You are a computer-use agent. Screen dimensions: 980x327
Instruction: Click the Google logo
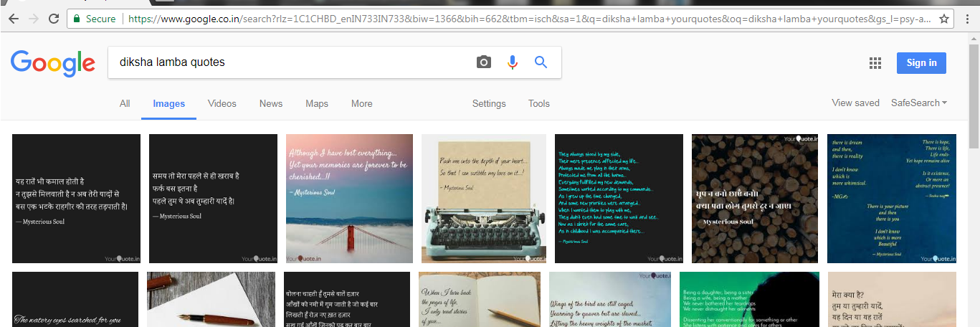pyautogui.click(x=53, y=62)
